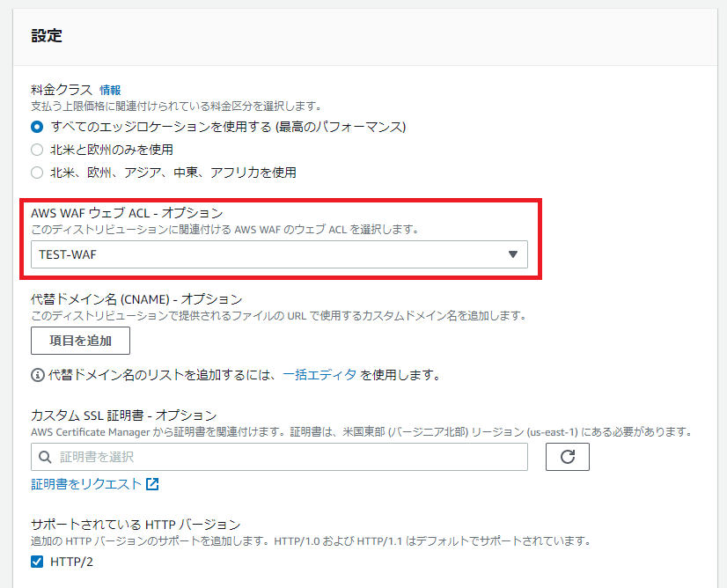Click the external link icon beside 証明書をリクエスト
The width and height of the screenshot is (727, 588).
point(153,484)
